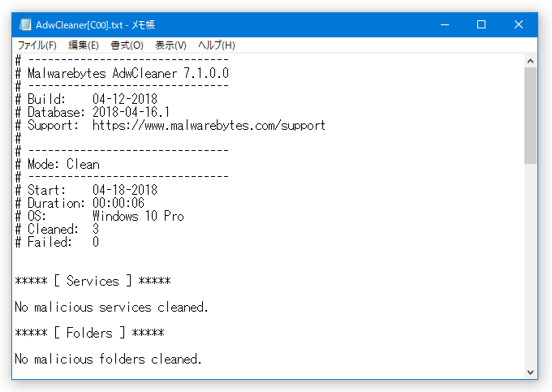
Task: Open the ヘルプ(H) menu
Action: [x=216, y=45]
